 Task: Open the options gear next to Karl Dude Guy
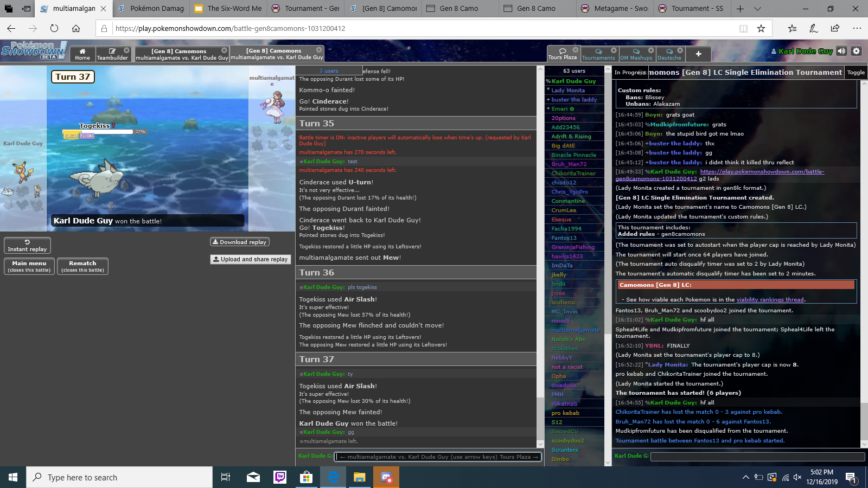tap(856, 51)
